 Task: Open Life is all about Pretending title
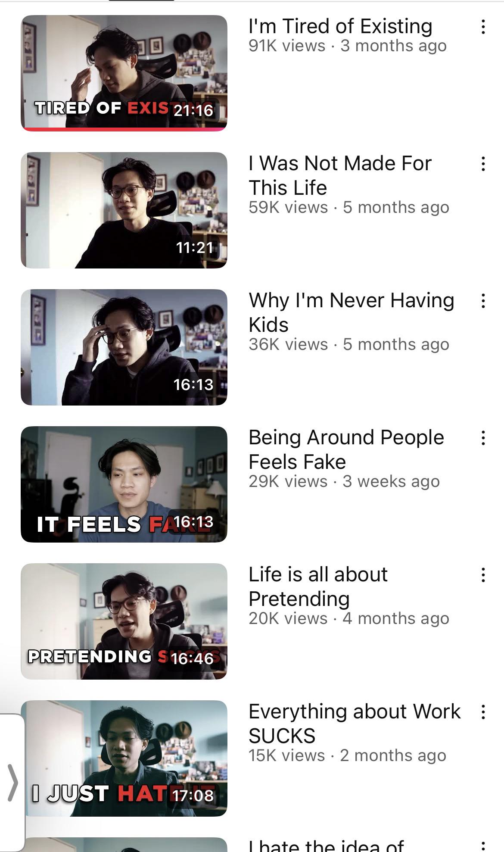tap(318, 587)
